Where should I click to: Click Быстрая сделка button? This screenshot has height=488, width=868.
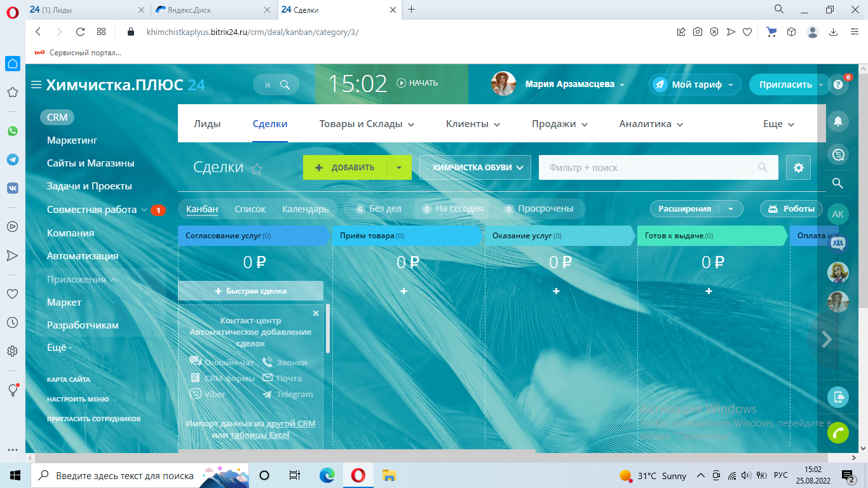[x=251, y=291]
